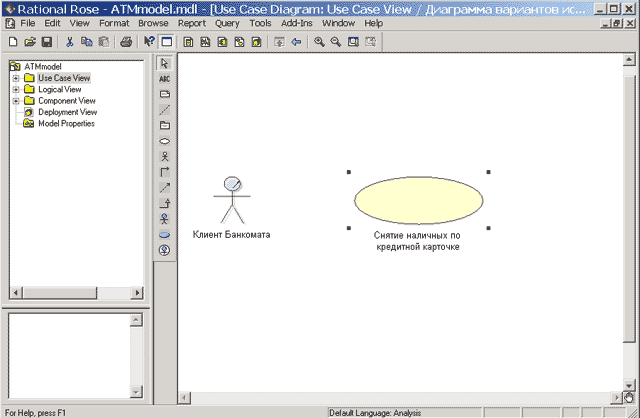Image resolution: width=640 pixels, height=418 pixels.
Task: Browse state machine diagrams toolbar icon
Action: 240,42
